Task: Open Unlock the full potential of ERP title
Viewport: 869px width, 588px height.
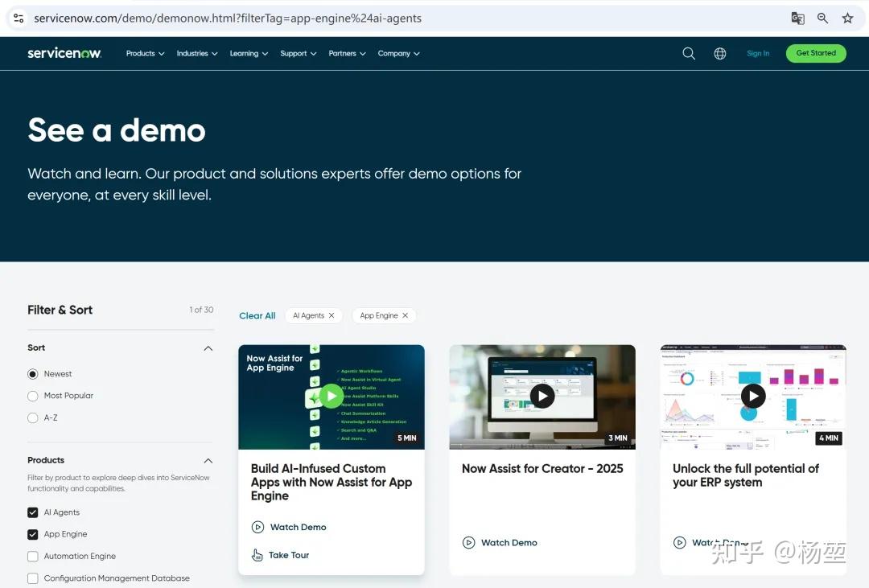Action: (745, 475)
